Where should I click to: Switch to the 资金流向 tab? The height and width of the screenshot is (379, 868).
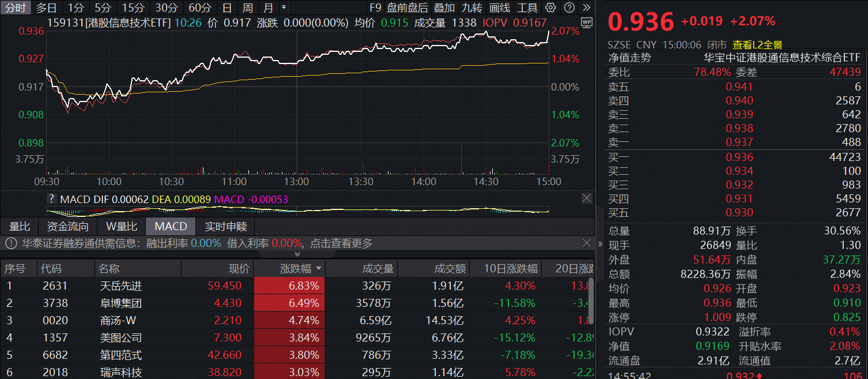click(67, 227)
